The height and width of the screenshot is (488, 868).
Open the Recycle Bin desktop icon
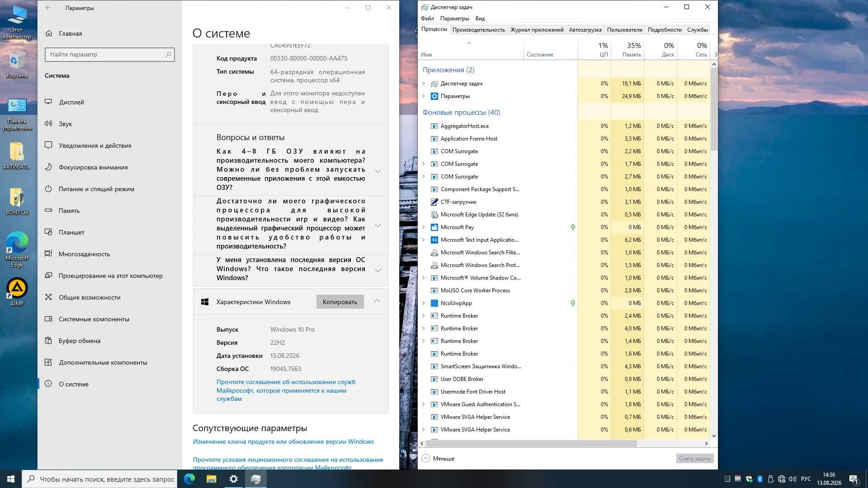click(x=17, y=65)
